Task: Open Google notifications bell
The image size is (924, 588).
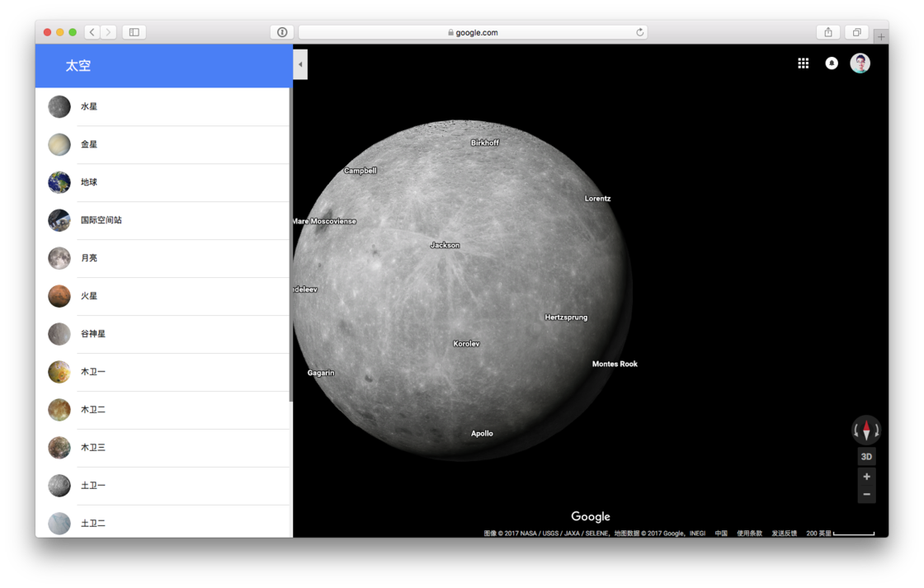Action: 832,63
